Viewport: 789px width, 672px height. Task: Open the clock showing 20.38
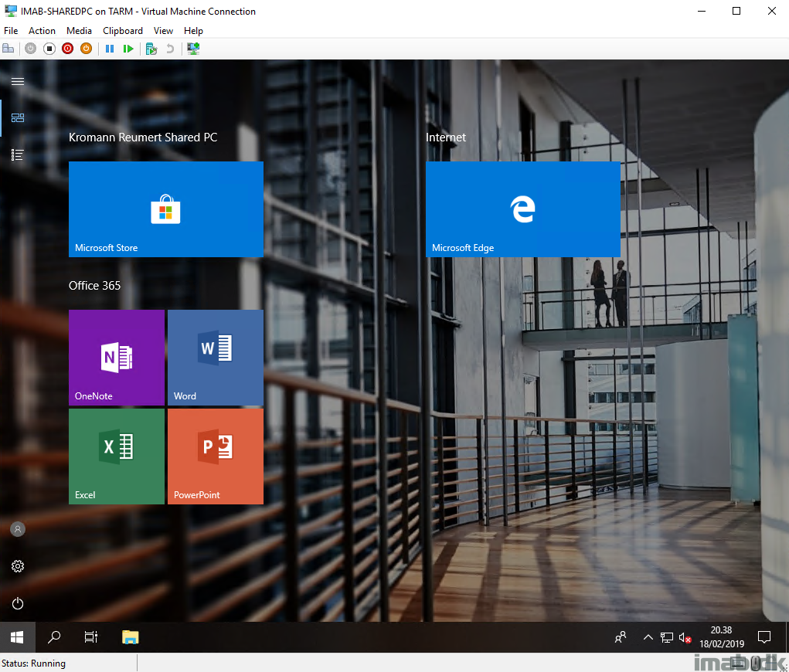722,636
